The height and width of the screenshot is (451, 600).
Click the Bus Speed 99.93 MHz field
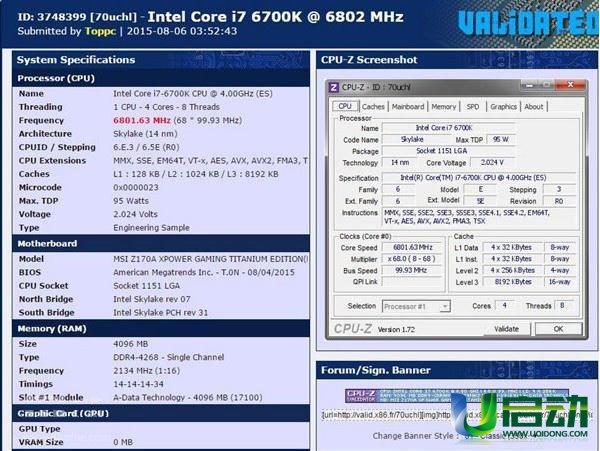click(x=412, y=270)
